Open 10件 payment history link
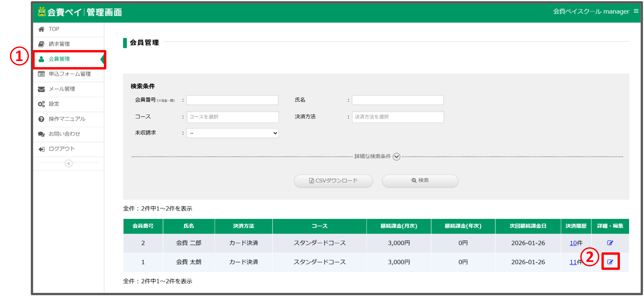Screen dimensions: 644x297 [x=573, y=243]
